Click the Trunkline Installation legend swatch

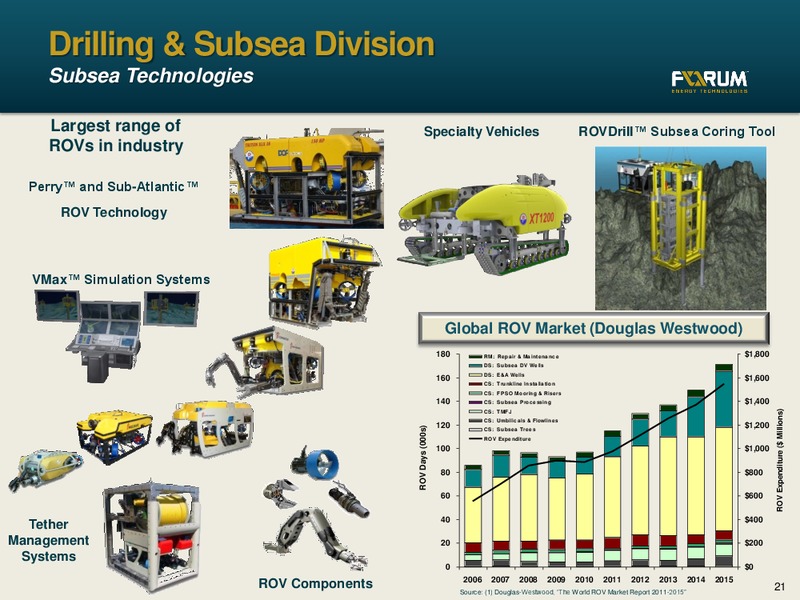[475, 384]
